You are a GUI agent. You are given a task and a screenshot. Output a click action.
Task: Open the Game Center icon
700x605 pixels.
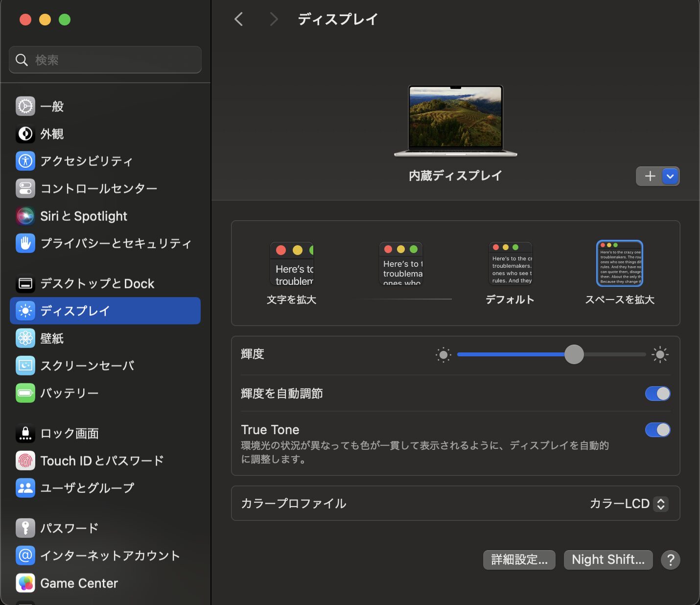[25, 583]
